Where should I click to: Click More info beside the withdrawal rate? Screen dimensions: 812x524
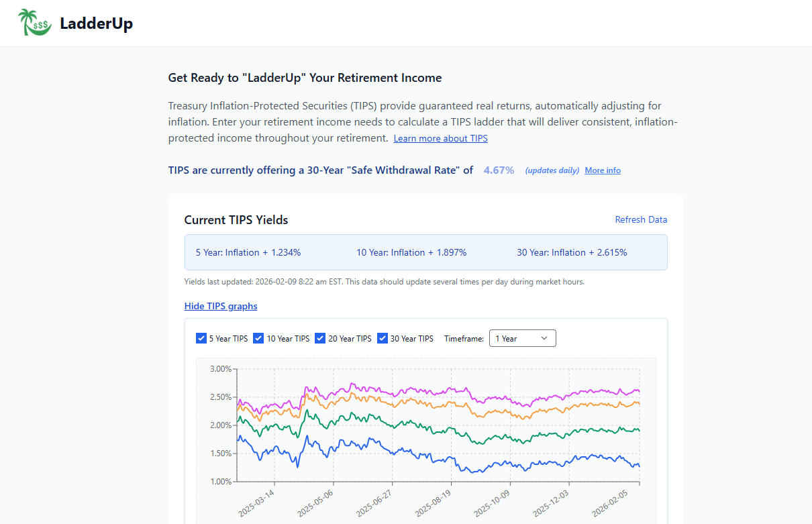click(602, 170)
